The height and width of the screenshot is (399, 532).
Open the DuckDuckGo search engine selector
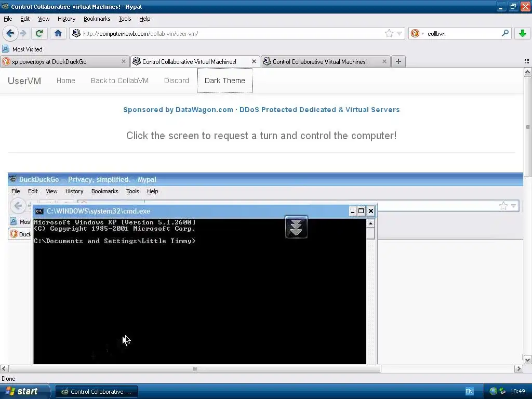pyautogui.click(x=417, y=33)
